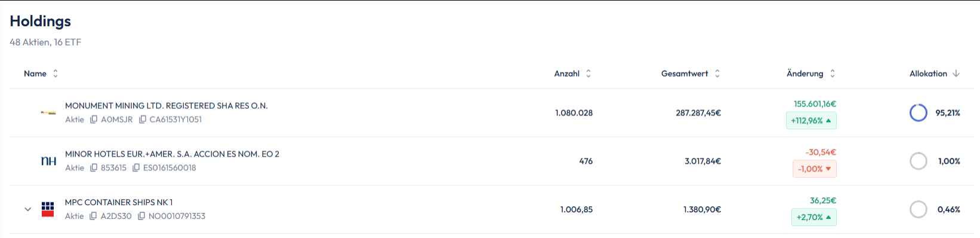Copy the ISIN CA61531Y1051

click(x=142, y=120)
